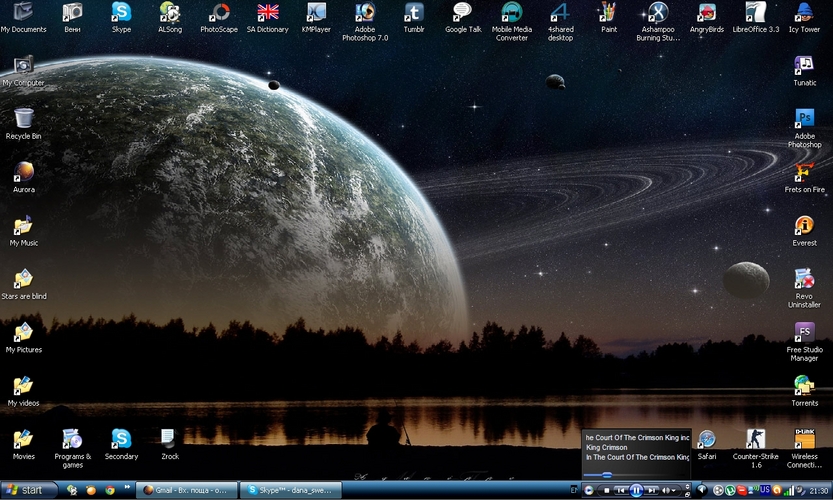Launch the 4shared desktop shortcut
The width and height of the screenshot is (833, 500).
pos(560,22)
